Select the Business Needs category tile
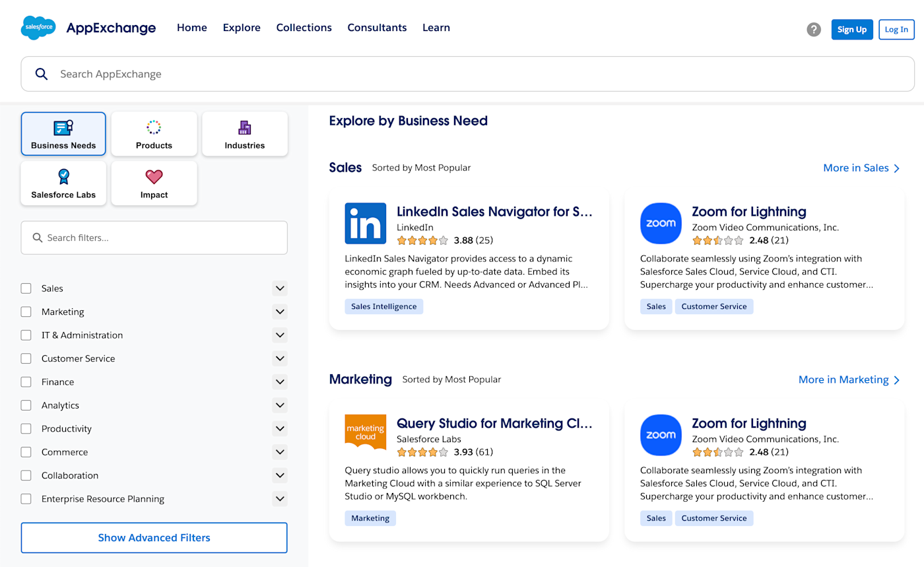 (63, 134)
